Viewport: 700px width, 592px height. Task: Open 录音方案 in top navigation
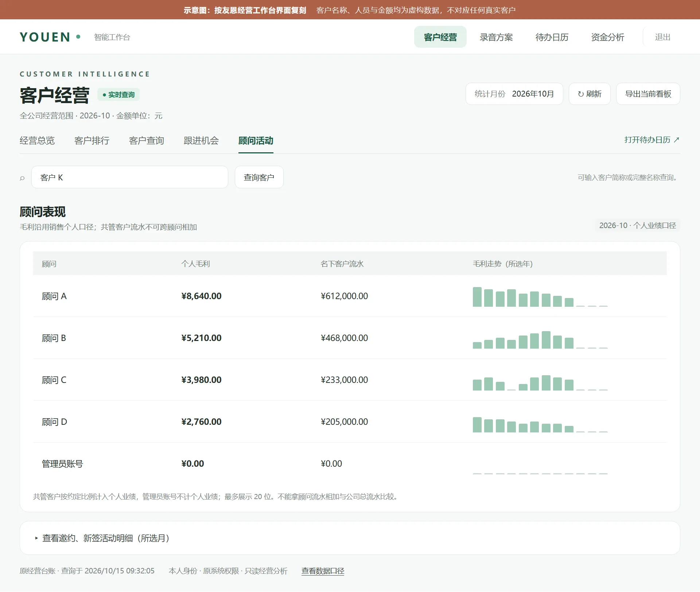coord(496,37)
